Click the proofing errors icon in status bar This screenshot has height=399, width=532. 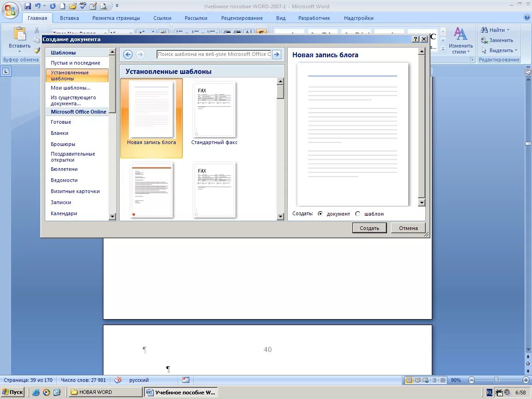tap(118, 380)
